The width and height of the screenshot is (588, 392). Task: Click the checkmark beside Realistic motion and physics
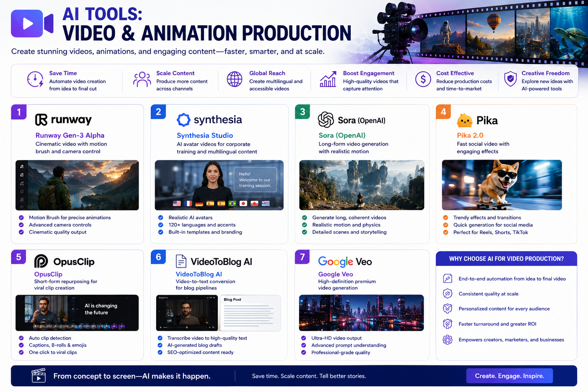[x=305, y=225]
